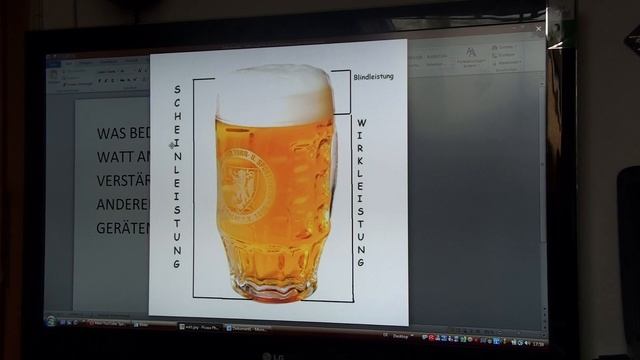Click the line starting VERSTÄR in Word

click(x=123, y=180)
